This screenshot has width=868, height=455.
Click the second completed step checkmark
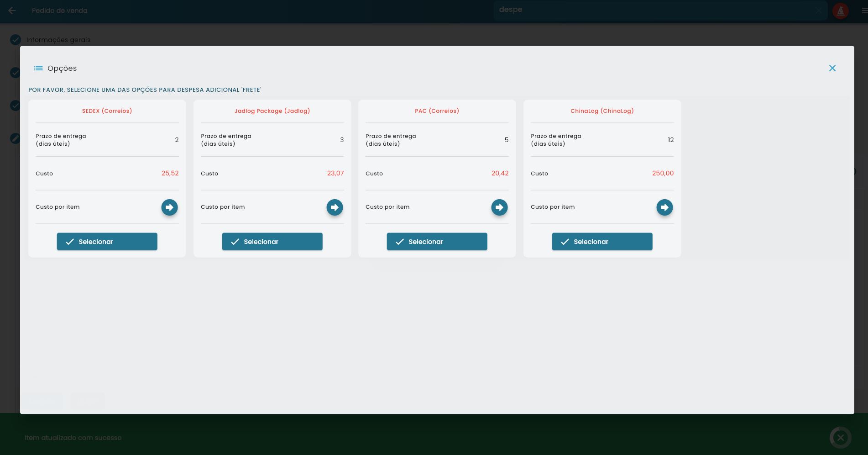[x=15, y=73]
